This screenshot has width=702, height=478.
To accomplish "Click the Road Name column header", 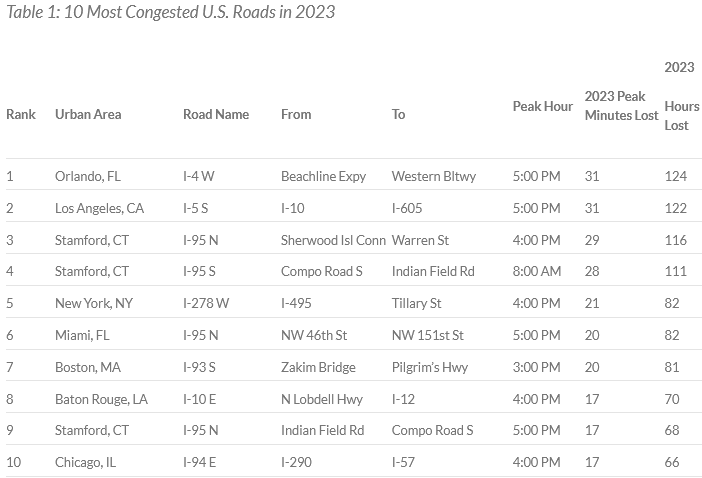I will (x=216, y=114).
